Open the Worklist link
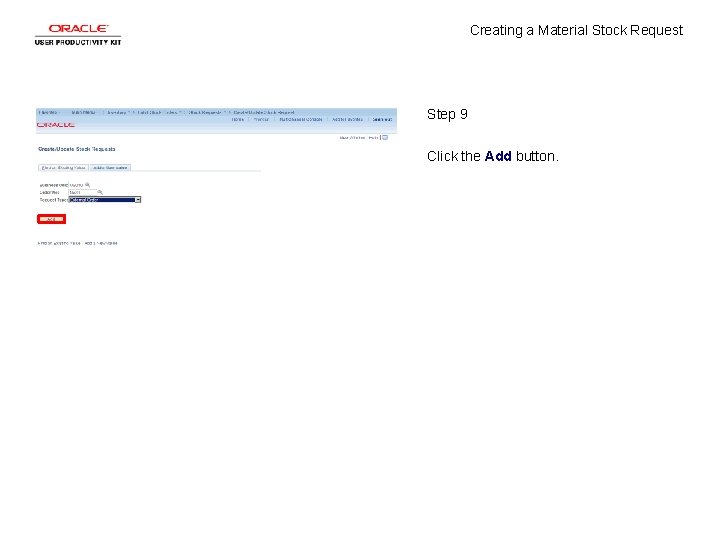Screen dimensions: 720x540 click(261, 119)
